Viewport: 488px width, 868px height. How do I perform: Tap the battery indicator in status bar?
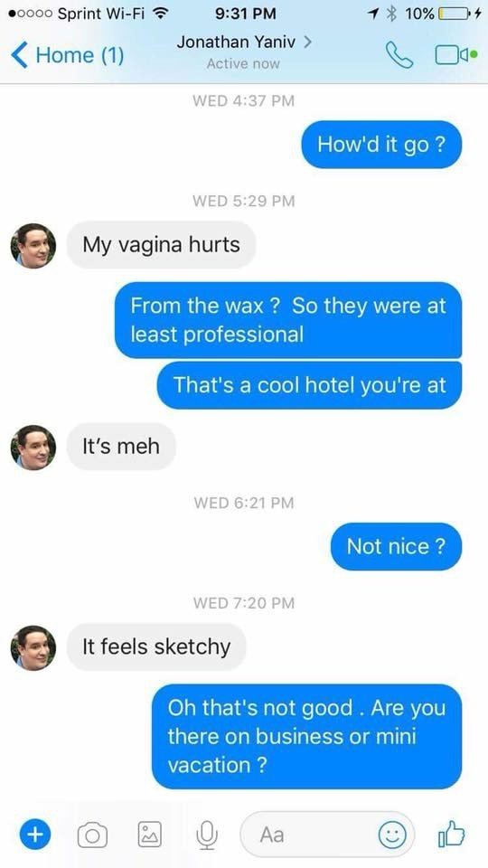pyautogui.click(x=452, y=14)
